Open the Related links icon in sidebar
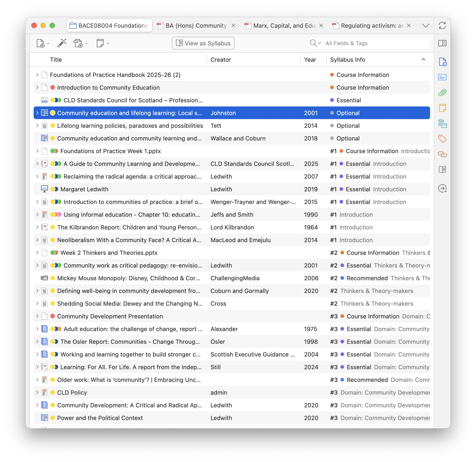This screenshot has height=462, width=476. (x=442, y=154)
